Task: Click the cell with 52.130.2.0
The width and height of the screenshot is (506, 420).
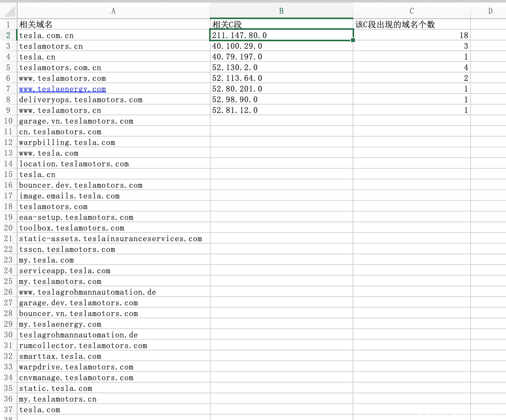Action: 281,68
